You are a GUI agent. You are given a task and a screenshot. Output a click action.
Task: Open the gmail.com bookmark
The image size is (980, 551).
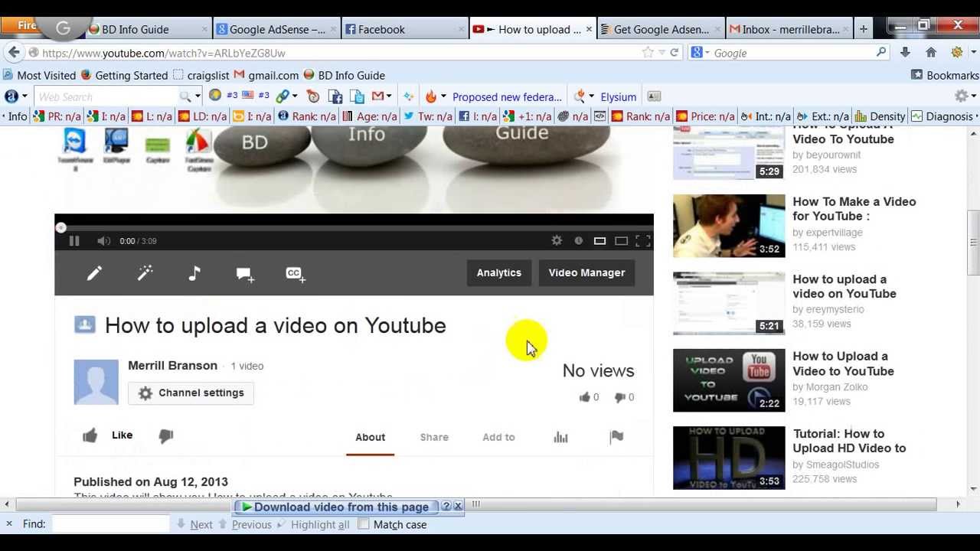coord(266,75)
